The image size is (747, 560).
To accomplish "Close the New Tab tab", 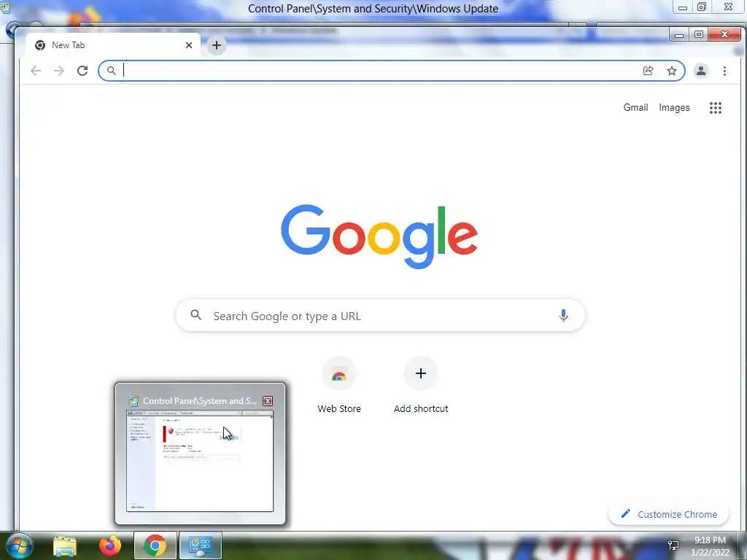I will point(189,45).
